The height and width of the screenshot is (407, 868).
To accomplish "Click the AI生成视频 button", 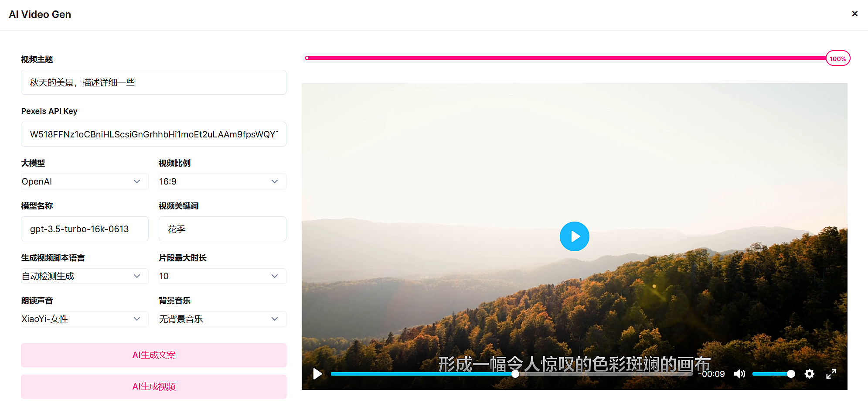I will pos(153,386).
